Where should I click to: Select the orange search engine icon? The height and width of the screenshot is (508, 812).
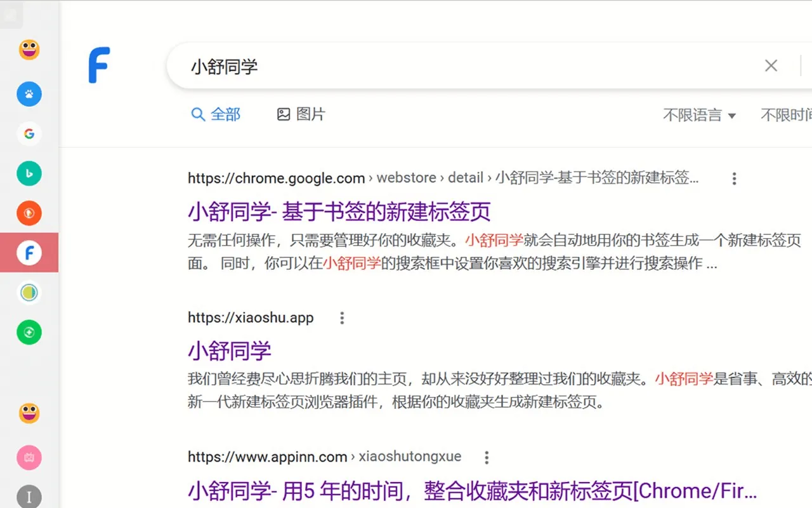(x=29, y=213)
